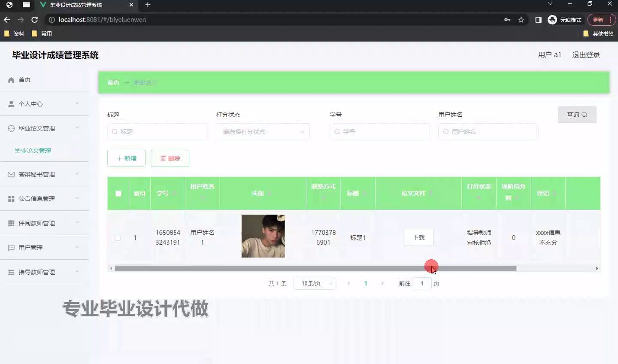Sort by the 打分状态 column header
The height and width of the screenshot is (364, 618).
coord(479,194)
